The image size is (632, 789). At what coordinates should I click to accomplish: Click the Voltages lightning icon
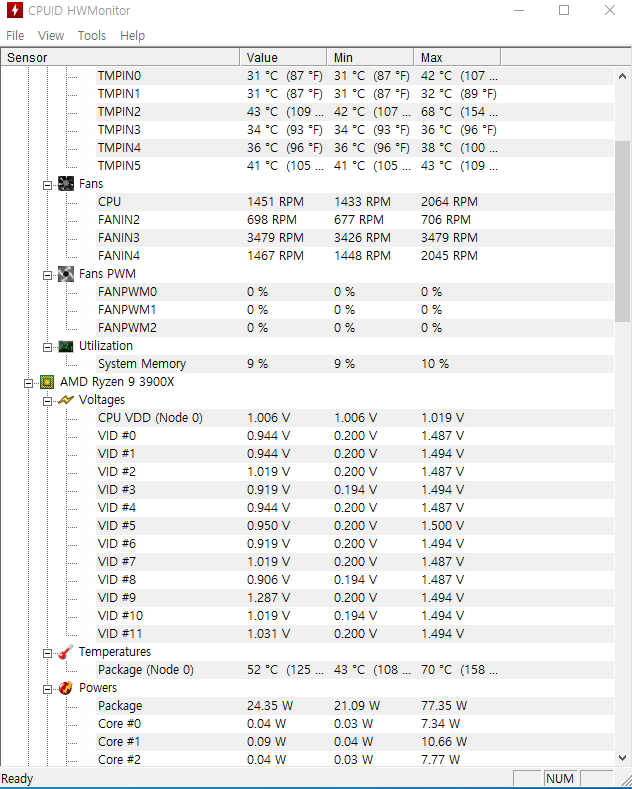[x=66, y=400]
